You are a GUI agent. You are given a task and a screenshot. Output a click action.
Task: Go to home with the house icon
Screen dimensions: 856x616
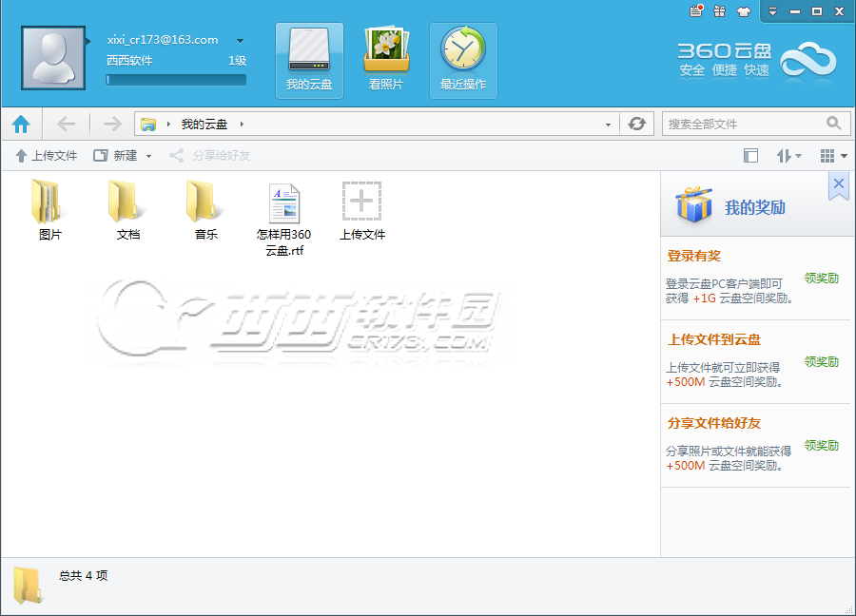click(21, 125)
